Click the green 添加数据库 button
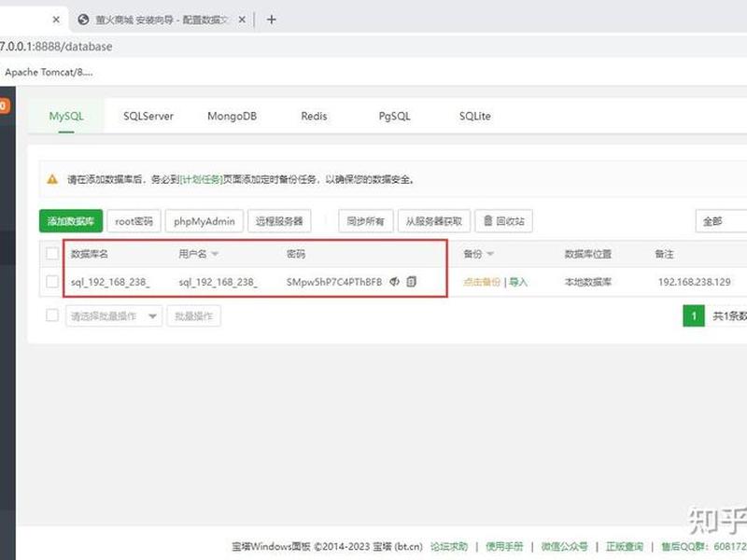 tap(71, 221)
